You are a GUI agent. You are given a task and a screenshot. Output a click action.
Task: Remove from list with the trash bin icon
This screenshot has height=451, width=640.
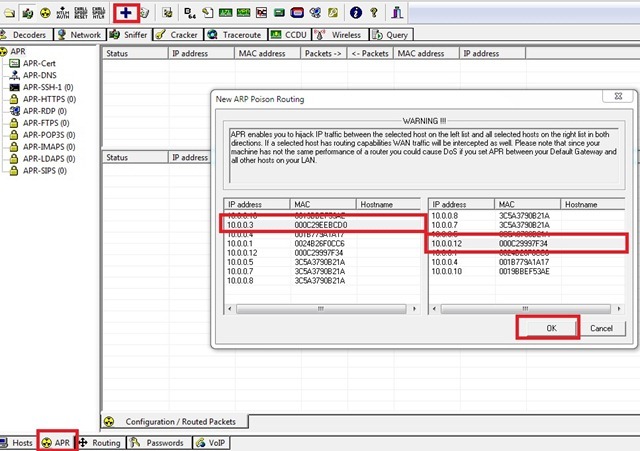(x=144, y=13)
